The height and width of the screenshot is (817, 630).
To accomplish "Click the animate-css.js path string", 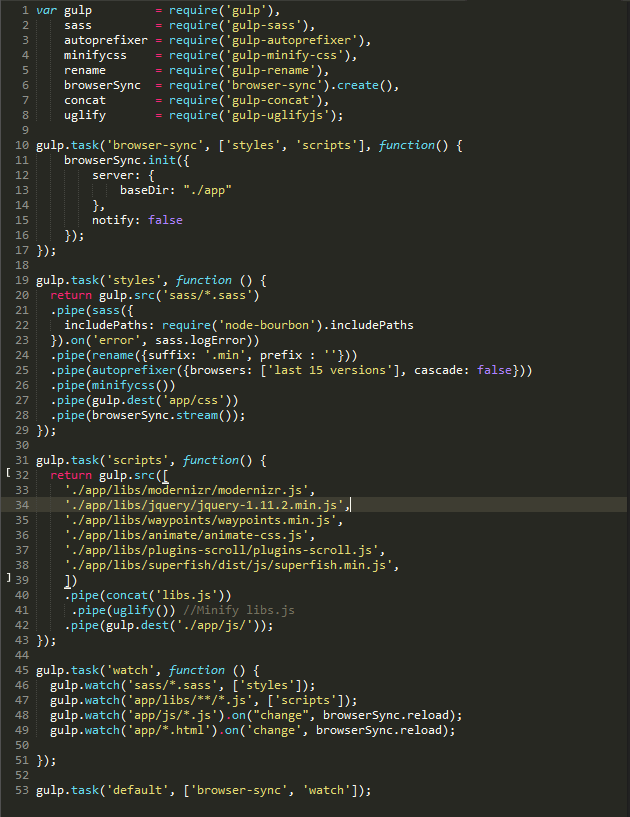I will coord(189,535).
